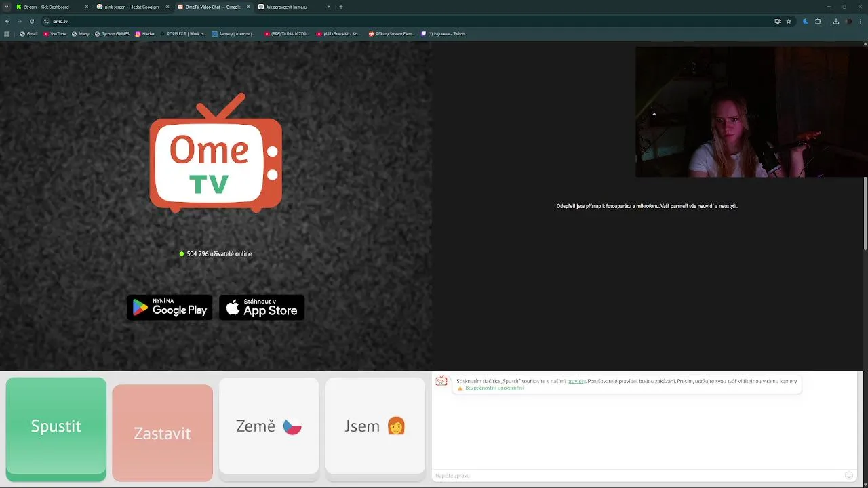Click the webcam preview thumbnail

(x=751, y=112)
